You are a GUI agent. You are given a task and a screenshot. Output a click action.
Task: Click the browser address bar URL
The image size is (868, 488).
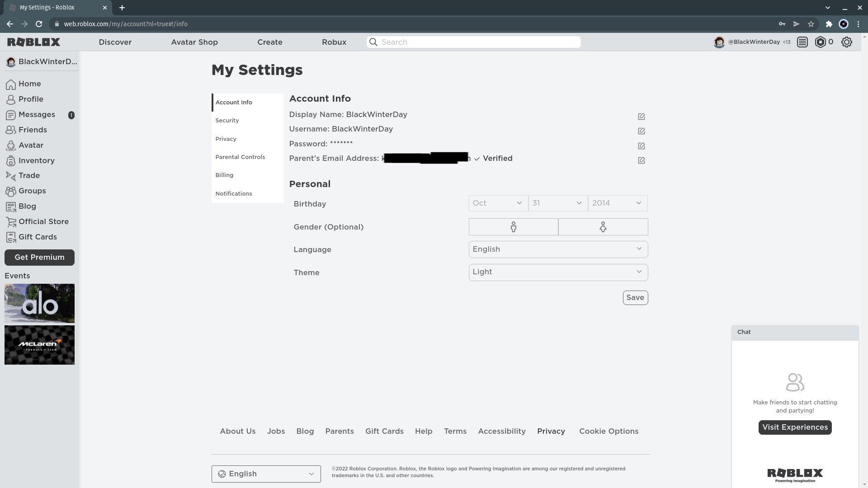point(126,24)
